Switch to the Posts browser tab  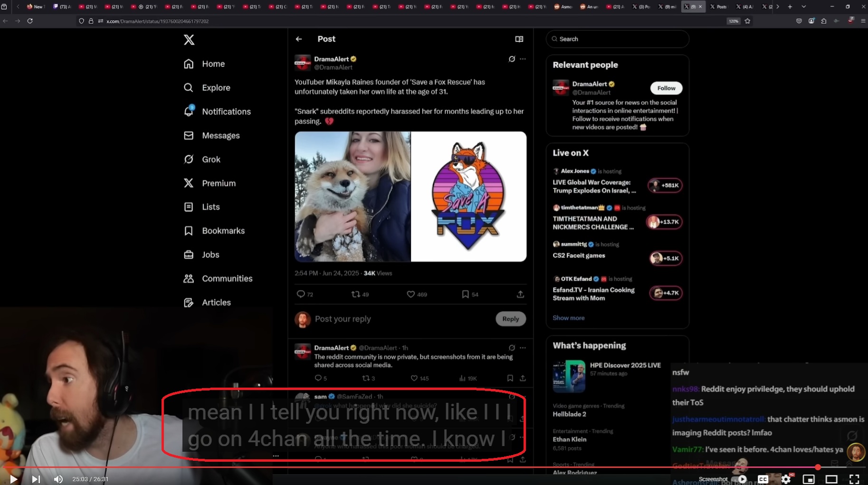pos(719,7)
